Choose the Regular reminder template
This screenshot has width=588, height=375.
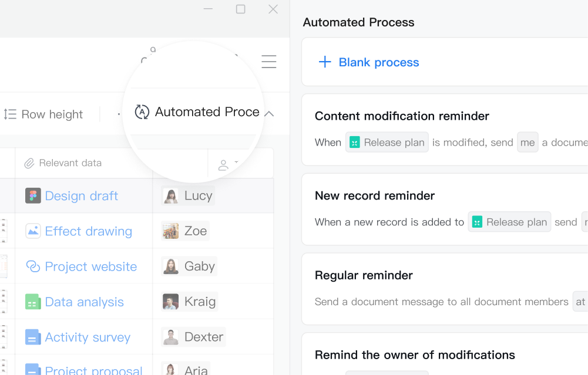445,289
